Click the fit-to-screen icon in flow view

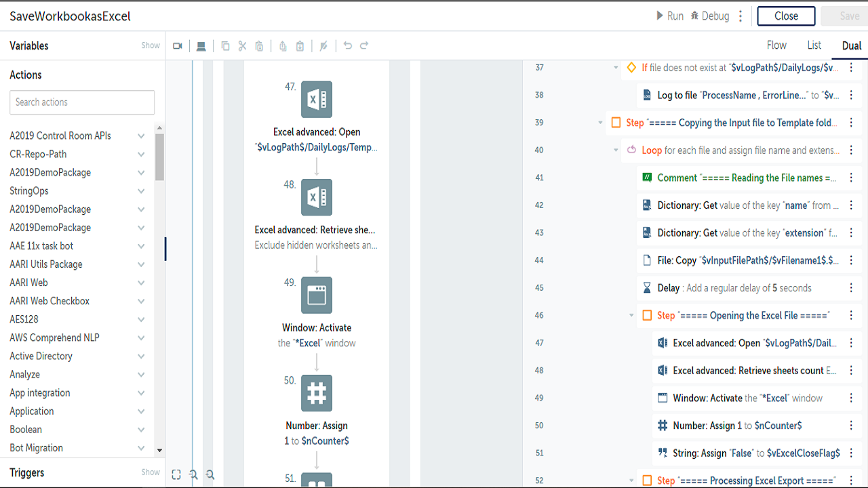pyautogui.click(x=176, y=475)
